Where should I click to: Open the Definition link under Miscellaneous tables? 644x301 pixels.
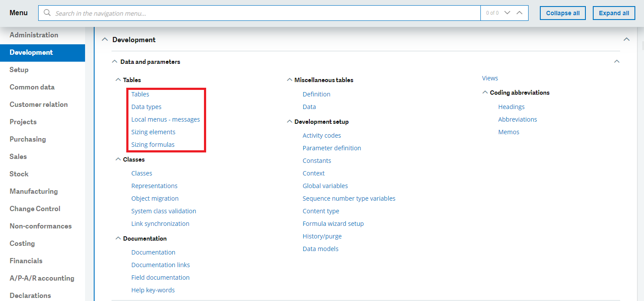click(x=316, y=94)
